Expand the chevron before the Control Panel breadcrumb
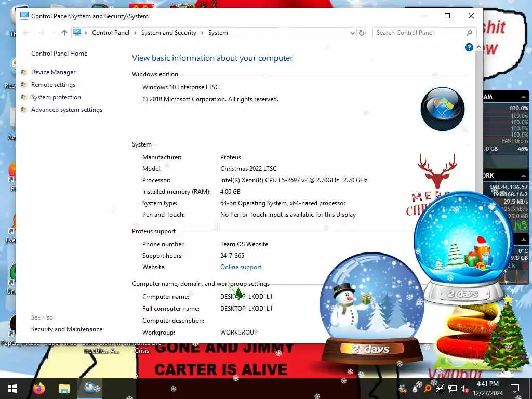 point(86,33)
